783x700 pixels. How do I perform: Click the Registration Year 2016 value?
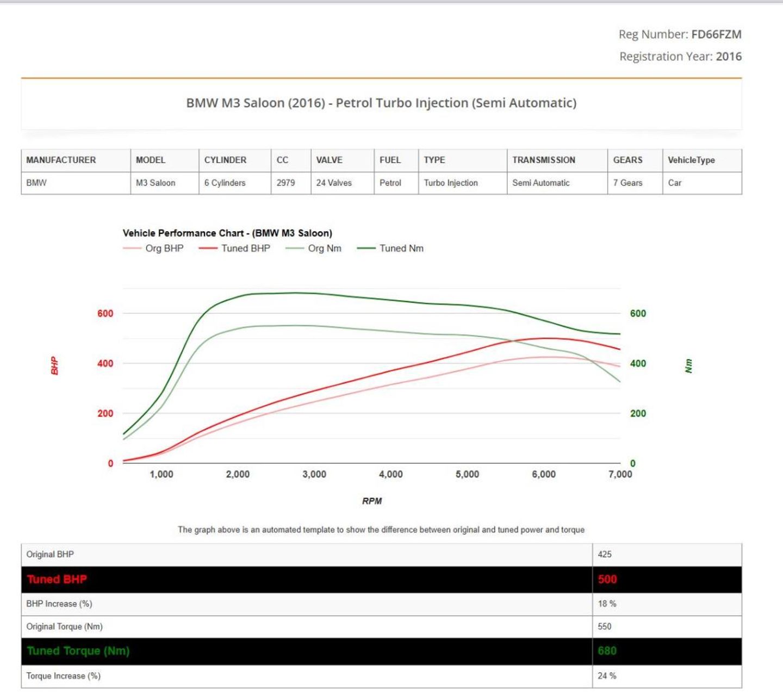click(729, 57)
